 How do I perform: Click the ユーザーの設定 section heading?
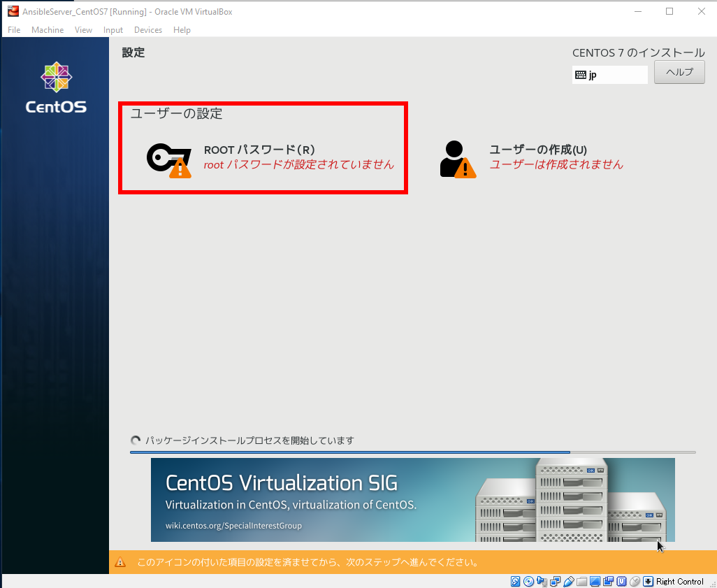point(177,113)
